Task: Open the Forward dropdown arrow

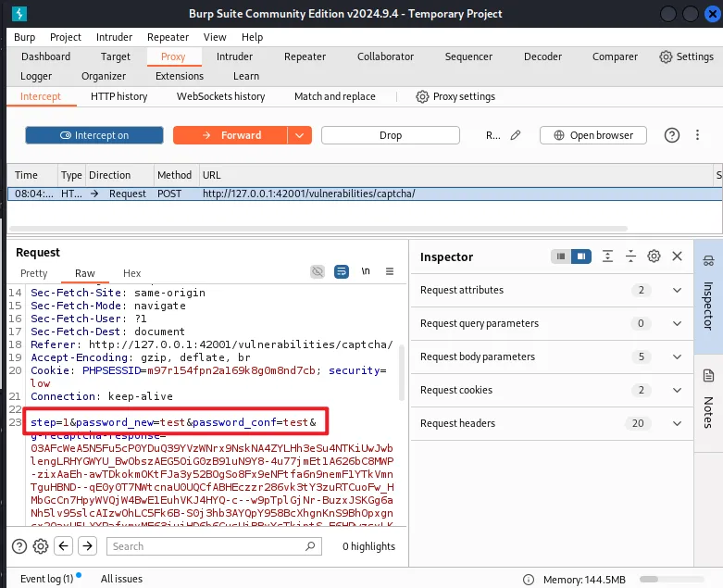Action: tap(300, 135)
